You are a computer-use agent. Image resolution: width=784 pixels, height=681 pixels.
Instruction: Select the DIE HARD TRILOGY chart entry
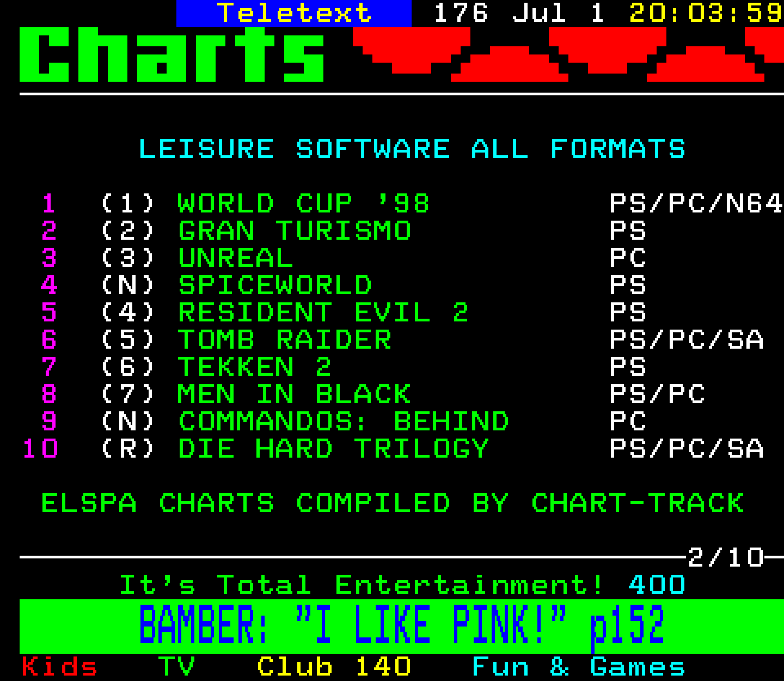point(334,449)
